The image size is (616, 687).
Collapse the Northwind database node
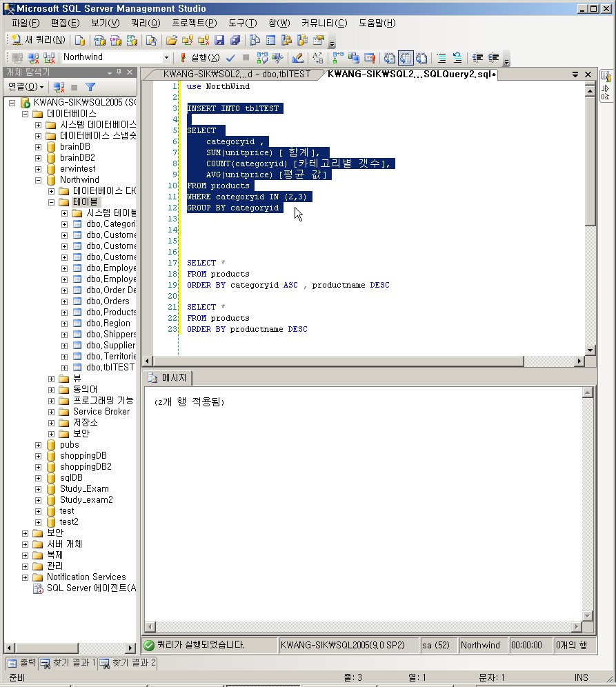(x=38, y=180)
